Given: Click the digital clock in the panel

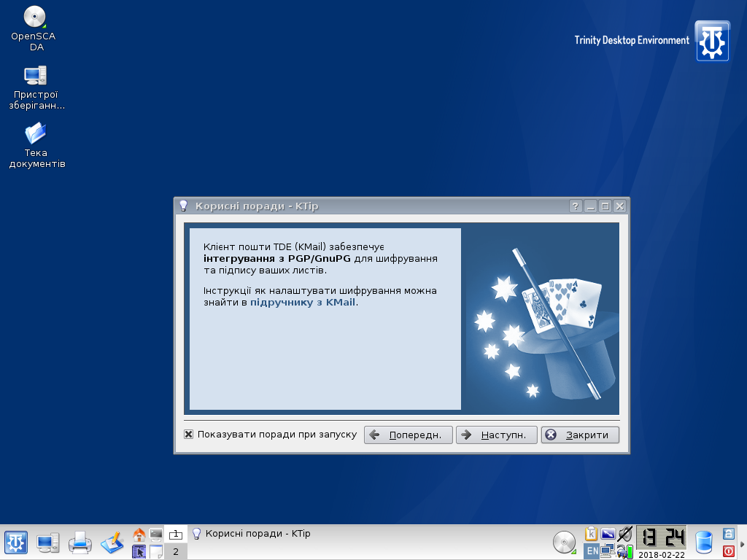Looking at the screenshot, I should click(662, 538).
